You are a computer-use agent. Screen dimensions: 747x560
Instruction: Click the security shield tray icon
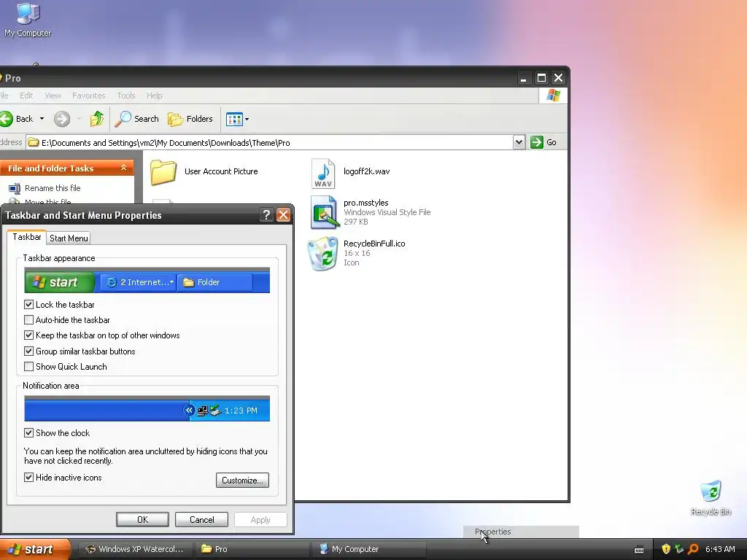pyautogui.click(x=666, y=549)
